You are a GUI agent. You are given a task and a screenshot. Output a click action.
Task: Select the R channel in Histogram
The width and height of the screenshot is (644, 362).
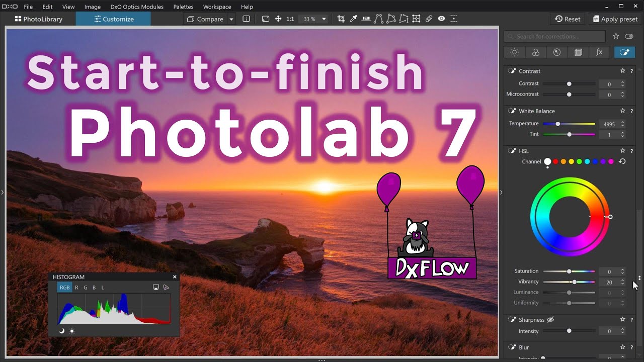coord(76,288)
